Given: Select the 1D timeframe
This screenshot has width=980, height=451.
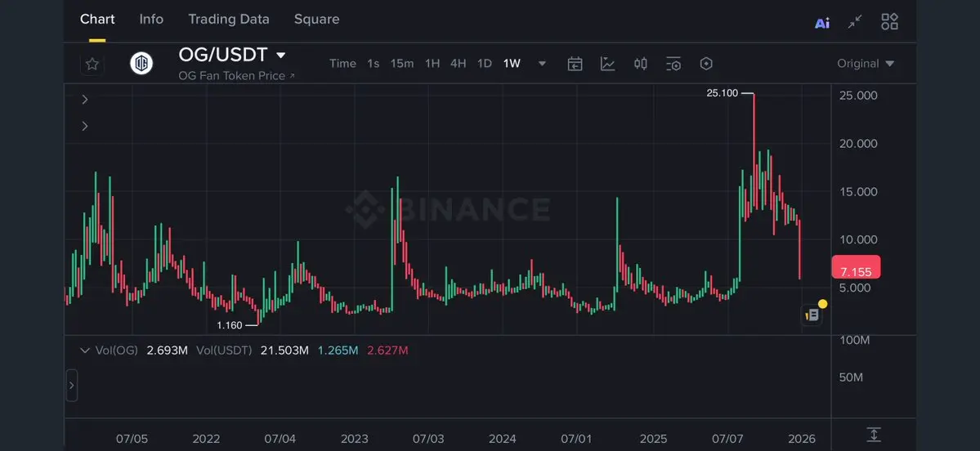Looking at the screenshot, I should pyautogui.click(x=484, y=64).
